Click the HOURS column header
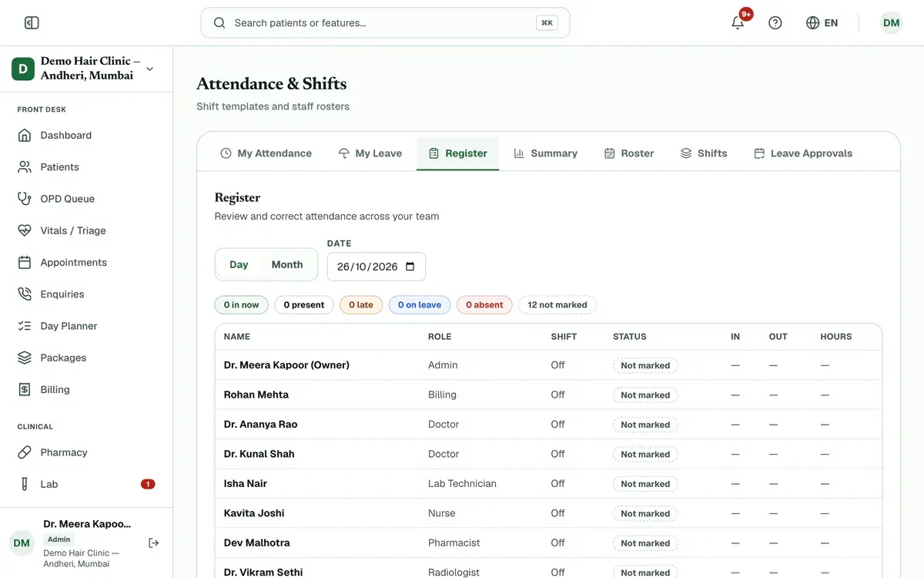The height and width of the screenshot is (578, 924). pyautogui.click(x=836, y=337)
